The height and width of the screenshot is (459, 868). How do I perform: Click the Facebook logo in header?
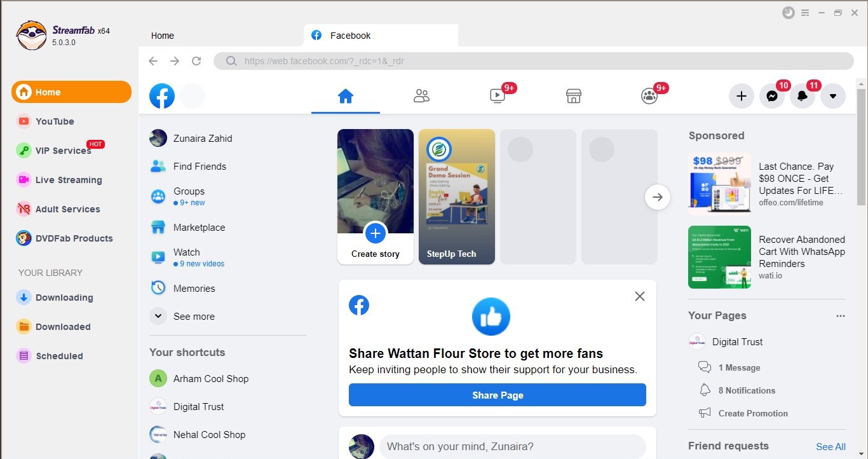click(162, 96)
